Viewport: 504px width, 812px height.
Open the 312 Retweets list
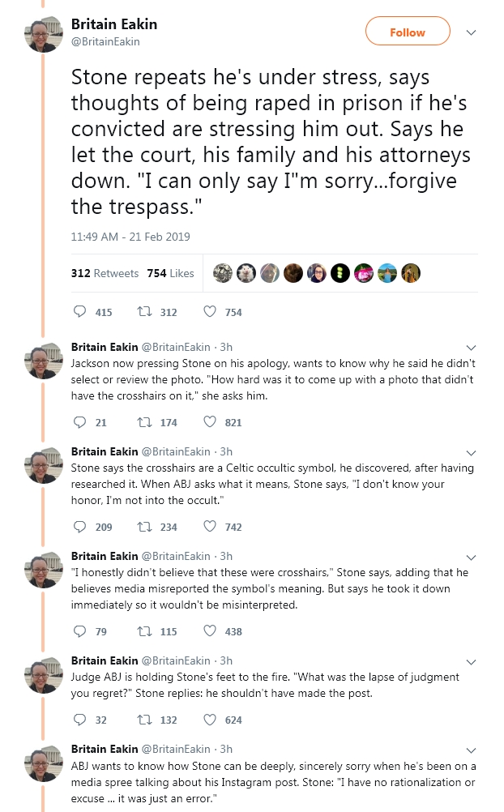[x=105, y=273]
